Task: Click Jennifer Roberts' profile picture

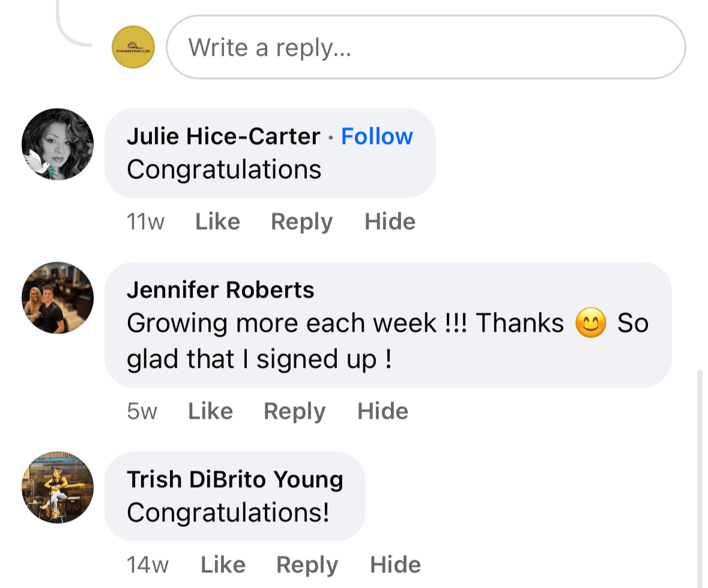Action: (x=58, y=298)
